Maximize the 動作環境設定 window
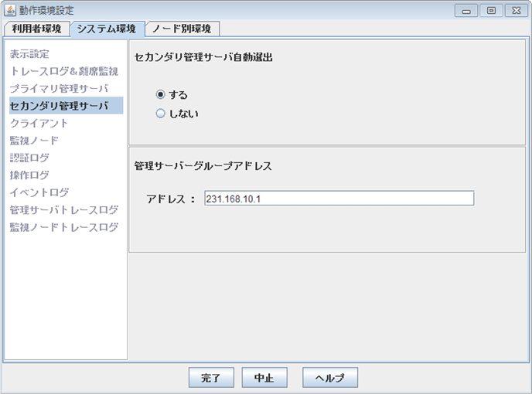This screenshot has height=394, width=532. point(491,11)
